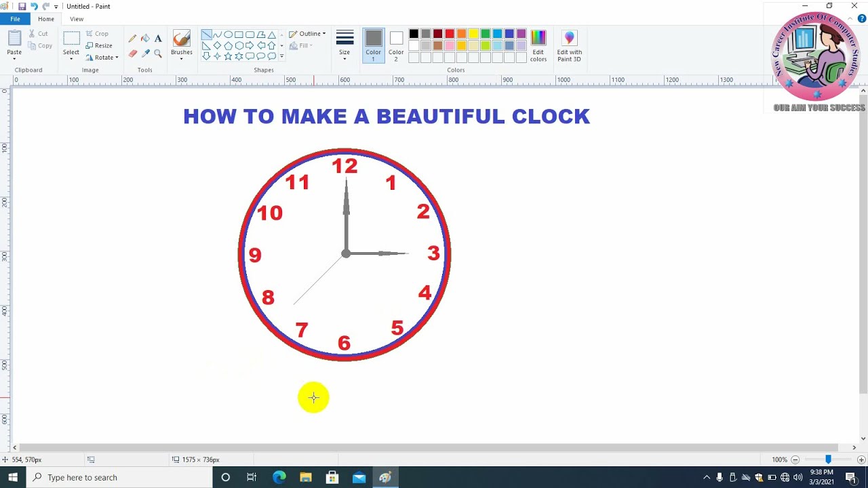The height and width of the screenshot is (488, 868).
Task: Activate Color 1 foreground selector
Action: pos(374,46)
